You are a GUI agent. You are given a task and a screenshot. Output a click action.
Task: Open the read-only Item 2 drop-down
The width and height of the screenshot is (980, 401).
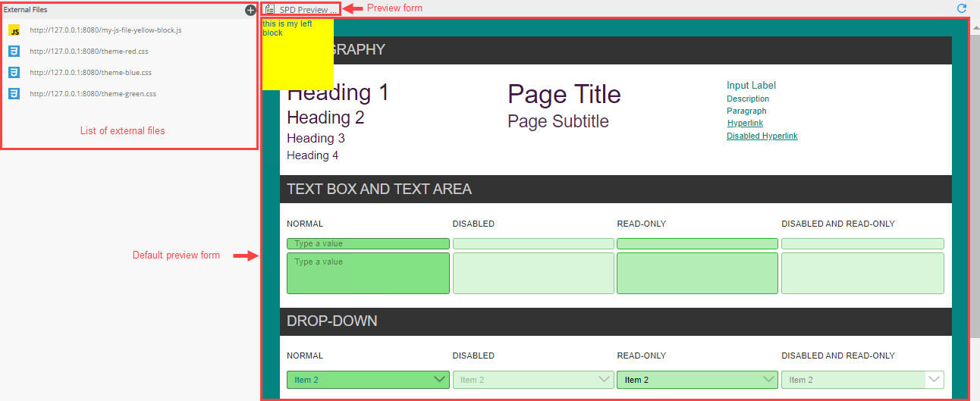click(697, 380)
